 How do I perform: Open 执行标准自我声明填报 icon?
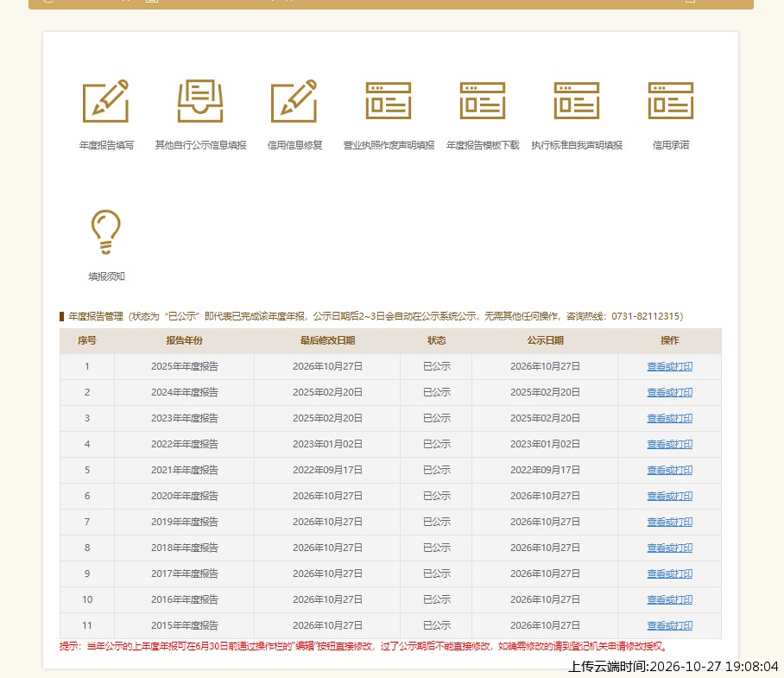577,101
